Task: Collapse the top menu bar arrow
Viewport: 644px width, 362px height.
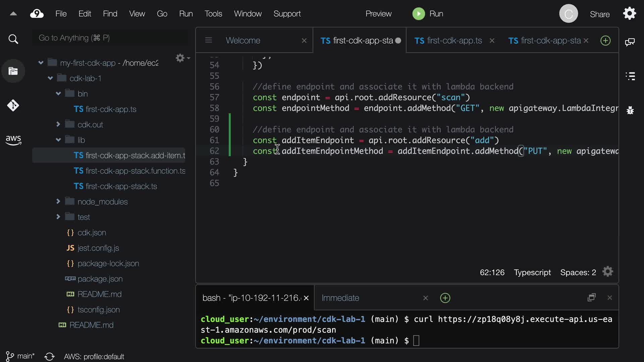Action: click(x=13, y=14)
